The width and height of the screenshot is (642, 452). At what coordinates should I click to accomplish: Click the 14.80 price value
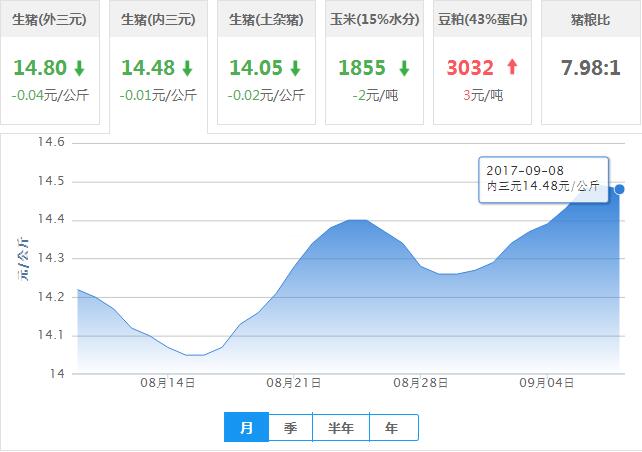coord(40,68)
